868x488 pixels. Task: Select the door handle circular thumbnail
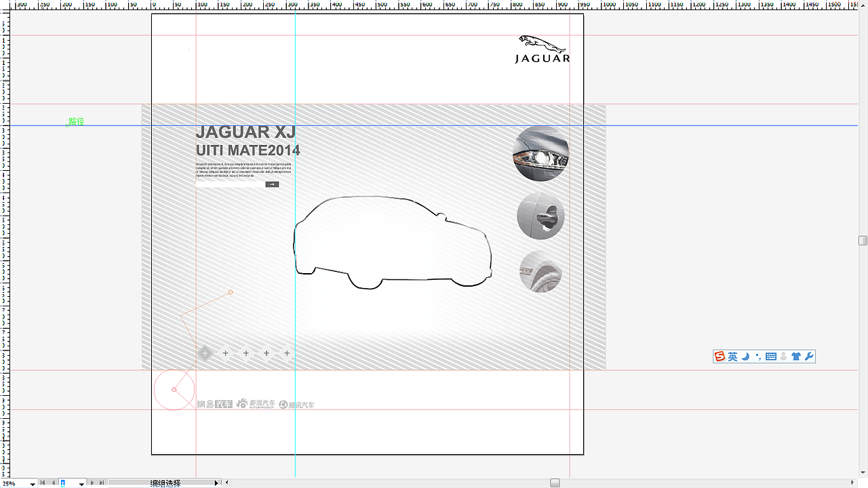(540, 216)
